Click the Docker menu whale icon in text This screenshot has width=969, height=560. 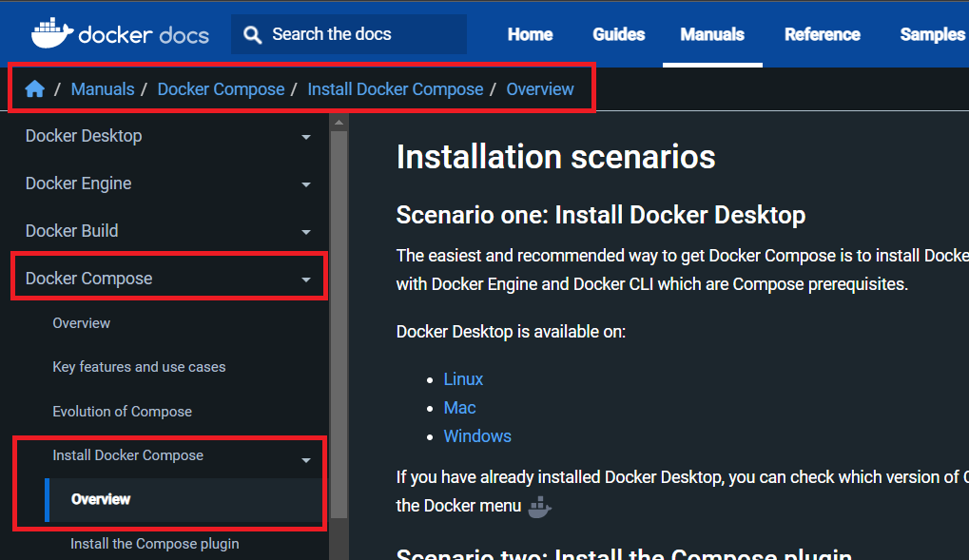(x=539, y=507)
